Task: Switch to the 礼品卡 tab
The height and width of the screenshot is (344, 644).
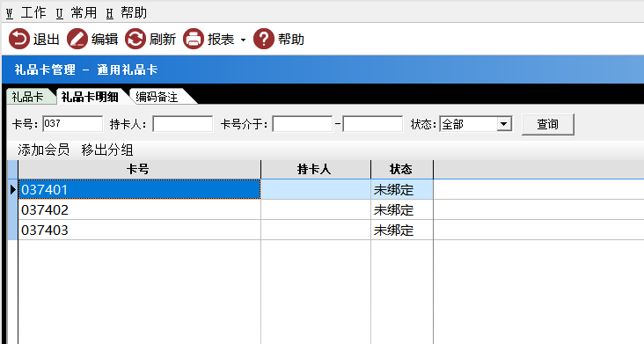Action: pyautogui.click(x=28, y=97)
